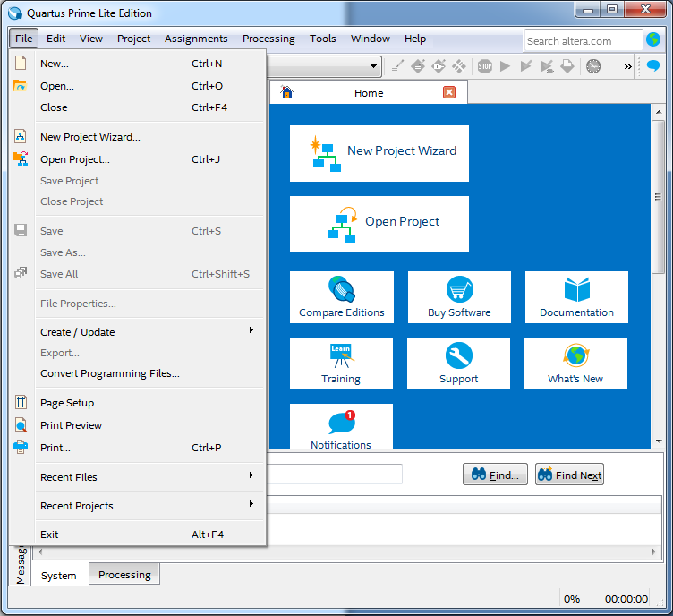Open the Help menu
673x616 pixels.
click(415, 38)
